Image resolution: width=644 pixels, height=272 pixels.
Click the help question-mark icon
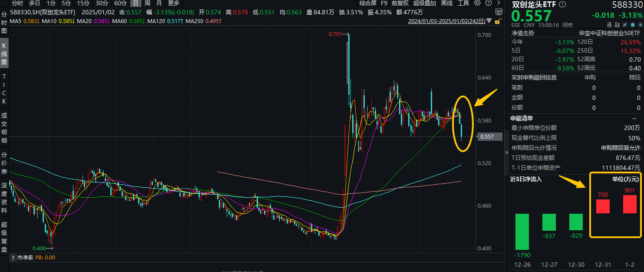click(488, 3)
